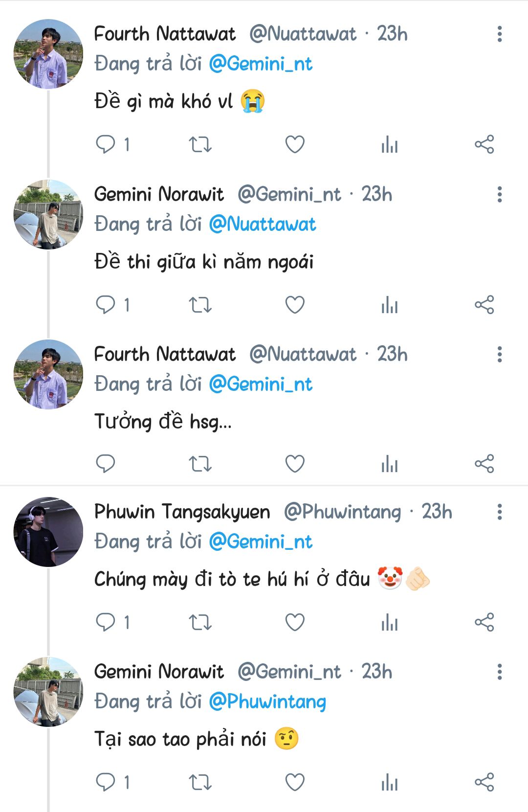Viewport: 528px width, 812px height.
Task: Like Fourth's "Đề gì mà khó vl" tweet
Action: tap(295, 144)
